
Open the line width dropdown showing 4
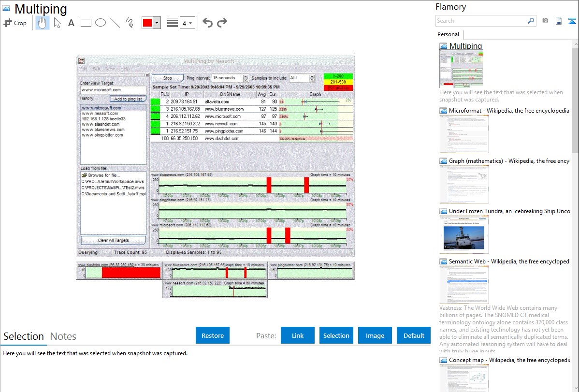(188, 23)
